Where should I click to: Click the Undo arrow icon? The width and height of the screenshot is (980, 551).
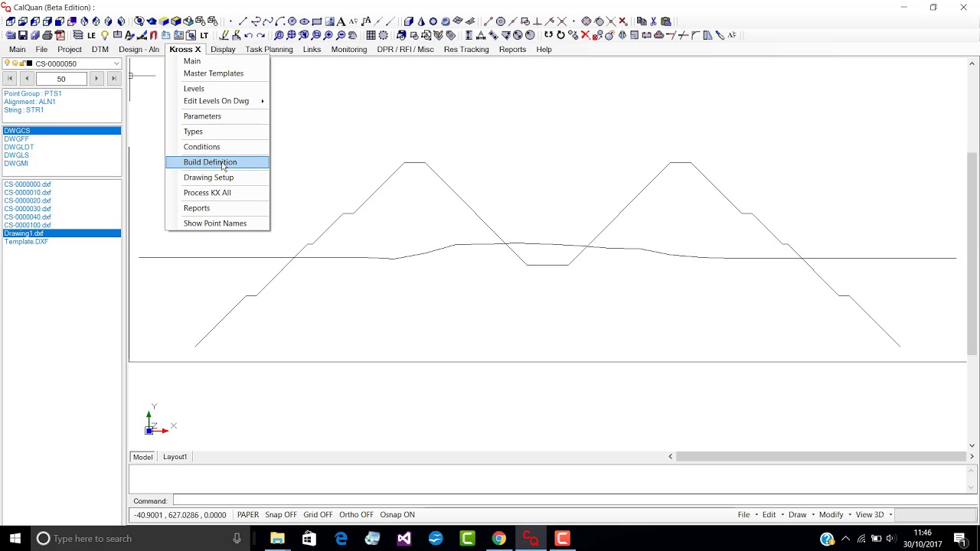[x=249, y=35]
